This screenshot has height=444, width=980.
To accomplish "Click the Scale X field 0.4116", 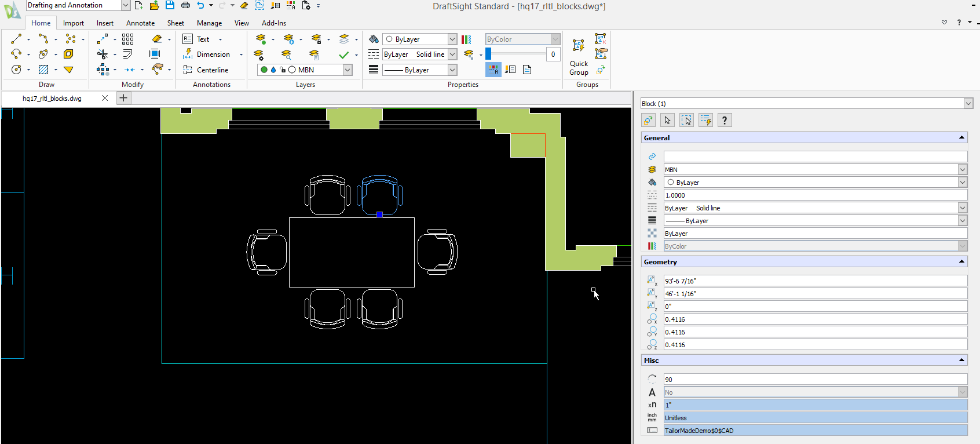I will tap(815, 319).
